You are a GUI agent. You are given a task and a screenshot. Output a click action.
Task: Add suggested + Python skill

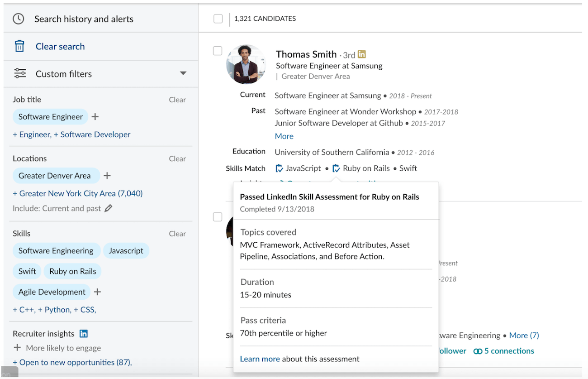coord(54,310)
